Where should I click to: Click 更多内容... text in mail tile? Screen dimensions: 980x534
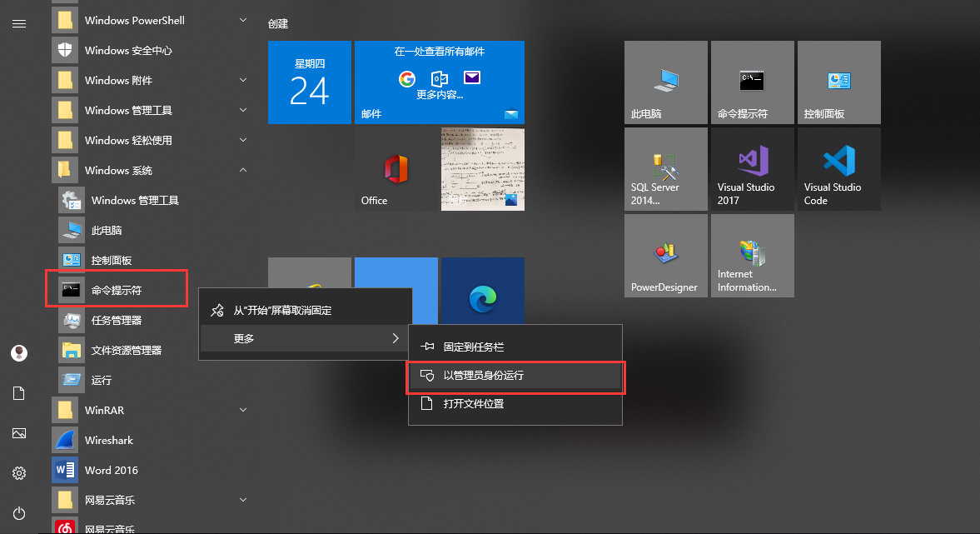(440, 95)
